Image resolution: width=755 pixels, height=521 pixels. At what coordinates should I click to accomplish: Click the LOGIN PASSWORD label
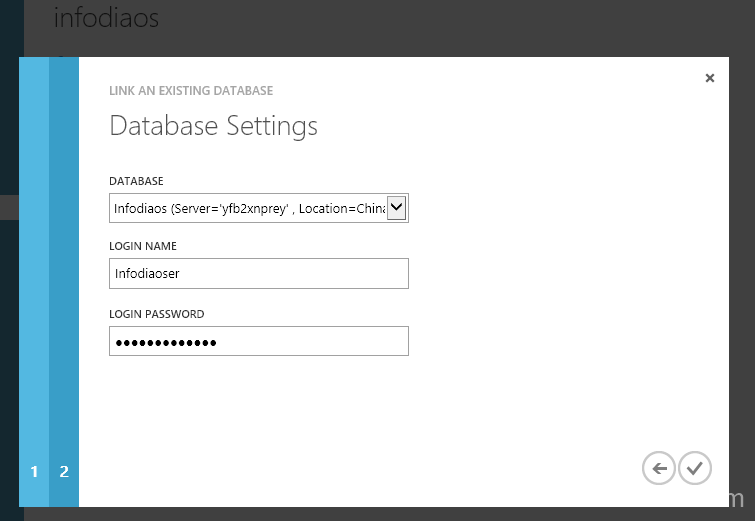(156, 314)
